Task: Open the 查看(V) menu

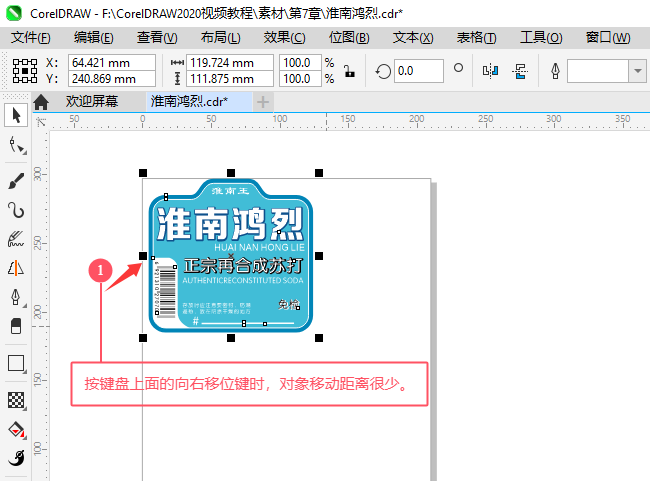Action: tap(157, 38)
